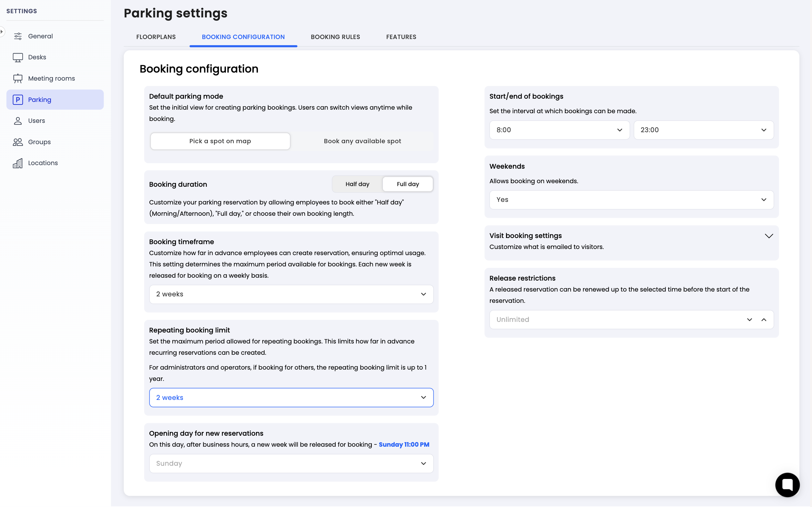
Task: Click the Groups people icon
Action: (x=18, y=142)
